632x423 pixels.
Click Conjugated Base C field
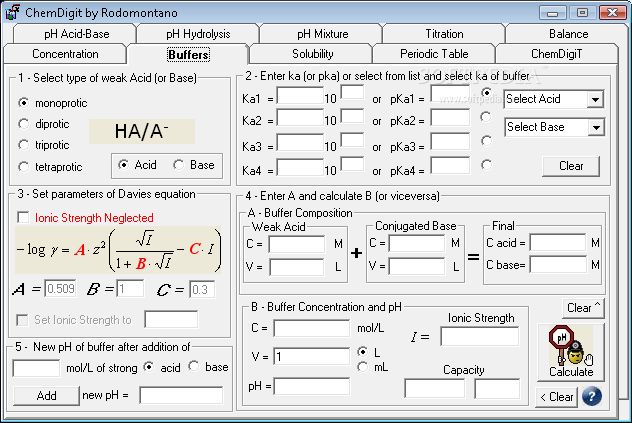coord(417,243)
